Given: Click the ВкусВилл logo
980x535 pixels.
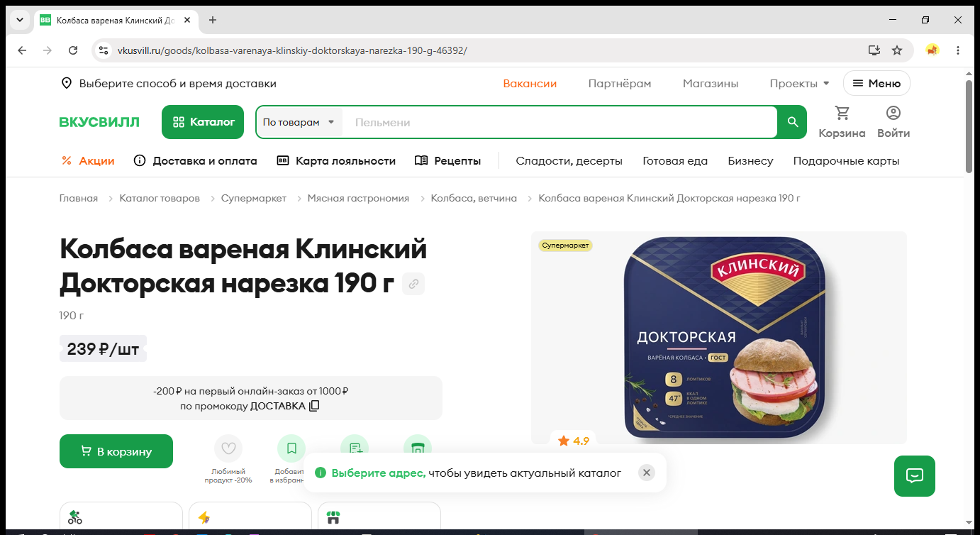Looking at the screenshot, I should (99, 122).
